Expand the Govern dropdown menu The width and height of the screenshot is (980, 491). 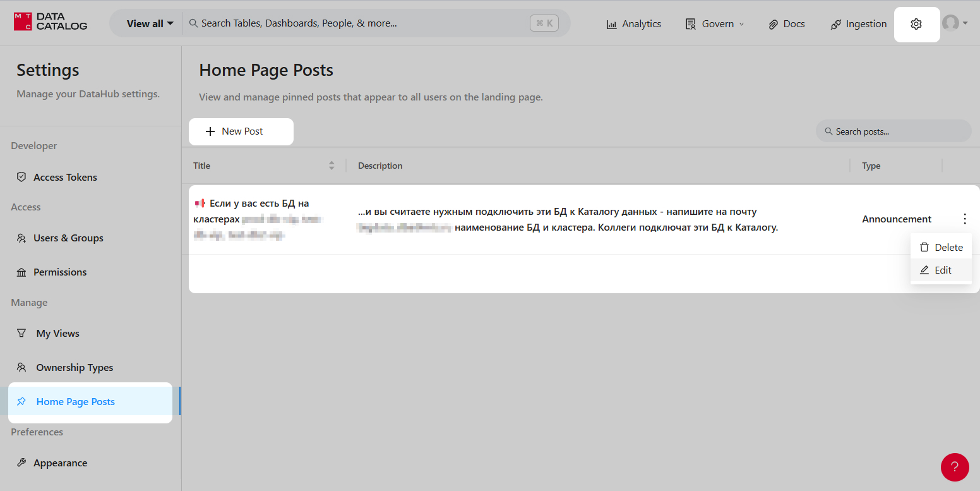coord(715,24)
